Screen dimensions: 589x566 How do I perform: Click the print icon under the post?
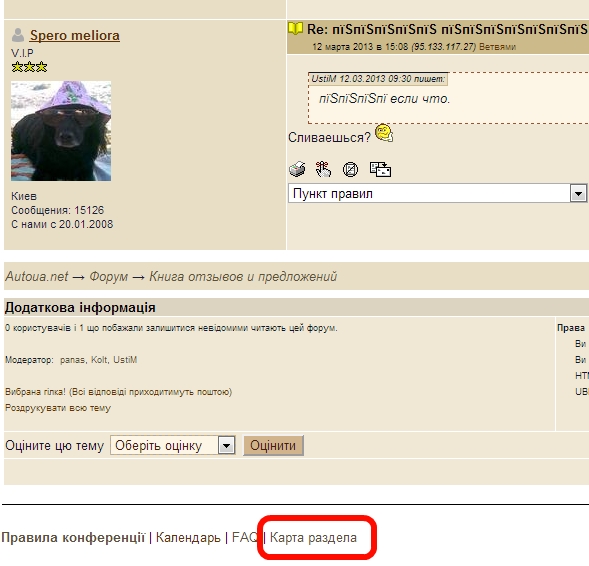[x=297, y=169]
